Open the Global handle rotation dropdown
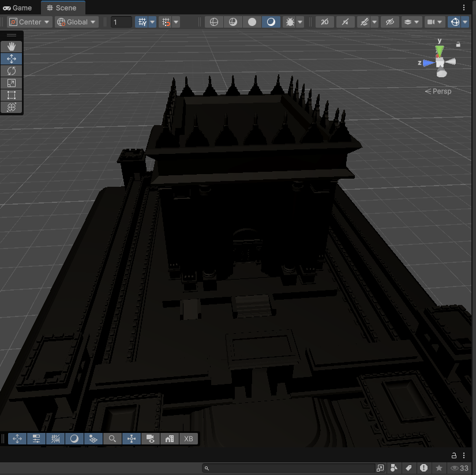The image size is (476, 475). click(76, 22)
